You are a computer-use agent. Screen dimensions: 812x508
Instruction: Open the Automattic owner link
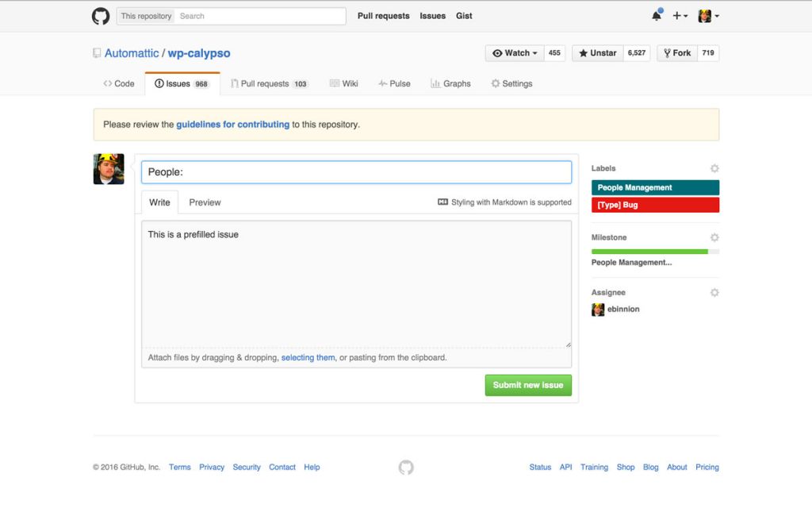[132, 53]
